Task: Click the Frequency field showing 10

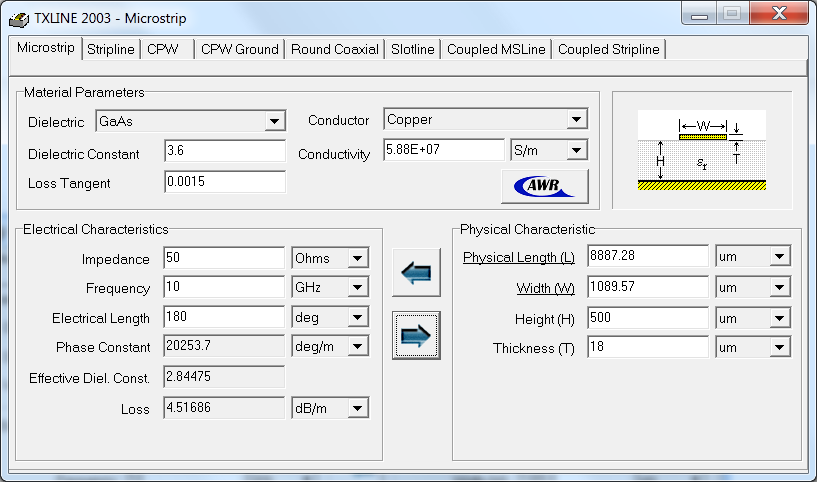Action: (x=224, y=287)
